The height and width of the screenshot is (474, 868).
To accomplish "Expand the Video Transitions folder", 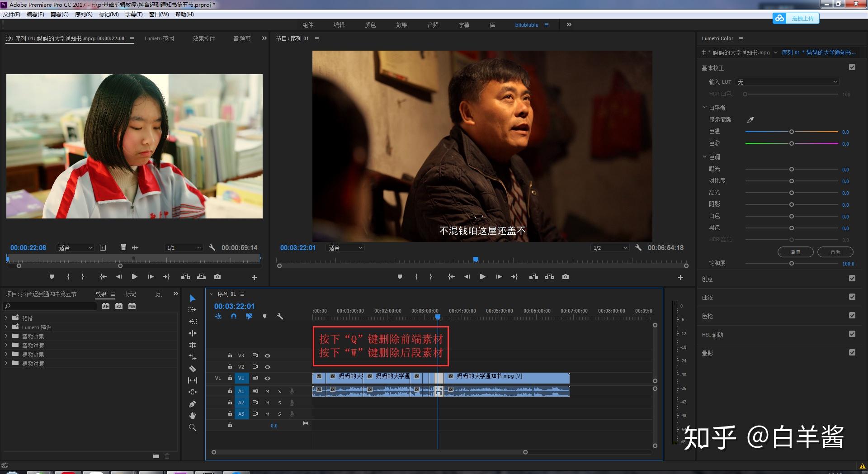I will pyautogui.click(x=6, y=363).
